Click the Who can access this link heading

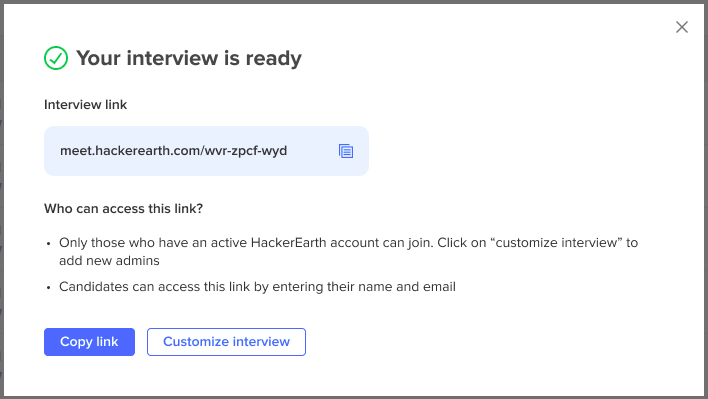(x=123, y=209)
